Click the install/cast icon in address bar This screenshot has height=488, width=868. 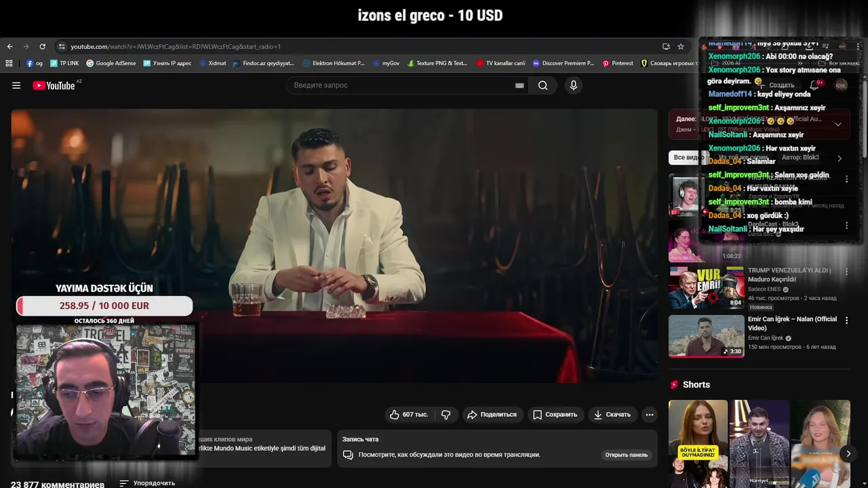666,47
